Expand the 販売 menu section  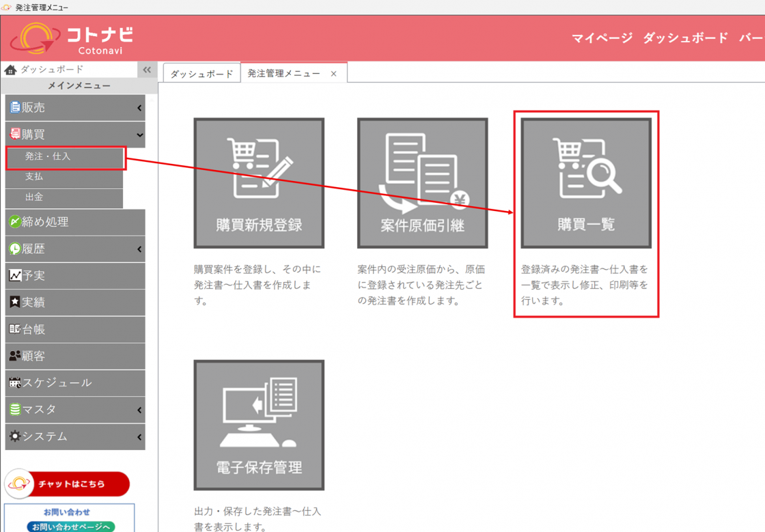click(x=74, y=107)
